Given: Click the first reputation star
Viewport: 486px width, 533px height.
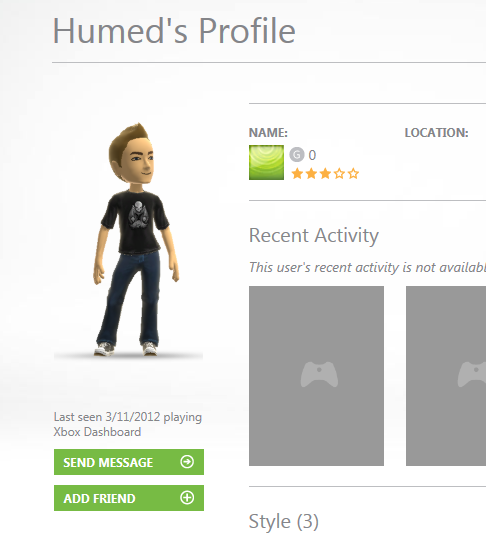Looking at the screenshot, I should [x=297, y=174].
